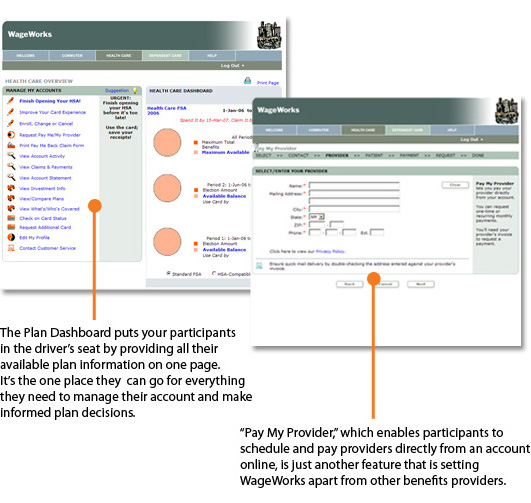Open the Commuter tab in the dashboard window
This screenshot has height=503, width=531.
pos(72,56)
